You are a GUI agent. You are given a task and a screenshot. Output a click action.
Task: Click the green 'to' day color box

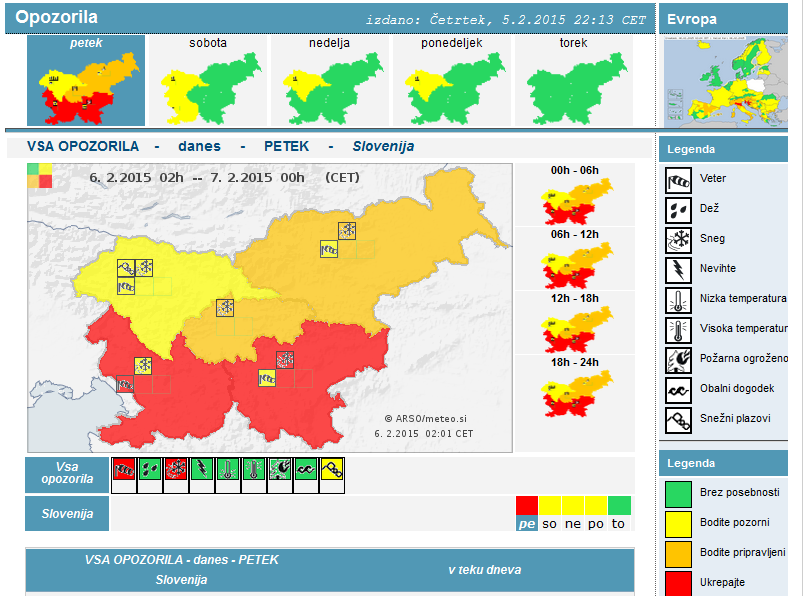click(x=619, y=506)
